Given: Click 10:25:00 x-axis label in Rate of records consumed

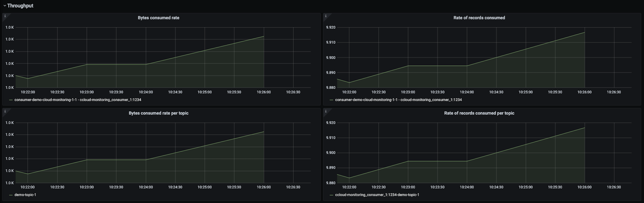Looking at the screenshot, I should coord(526,92).
